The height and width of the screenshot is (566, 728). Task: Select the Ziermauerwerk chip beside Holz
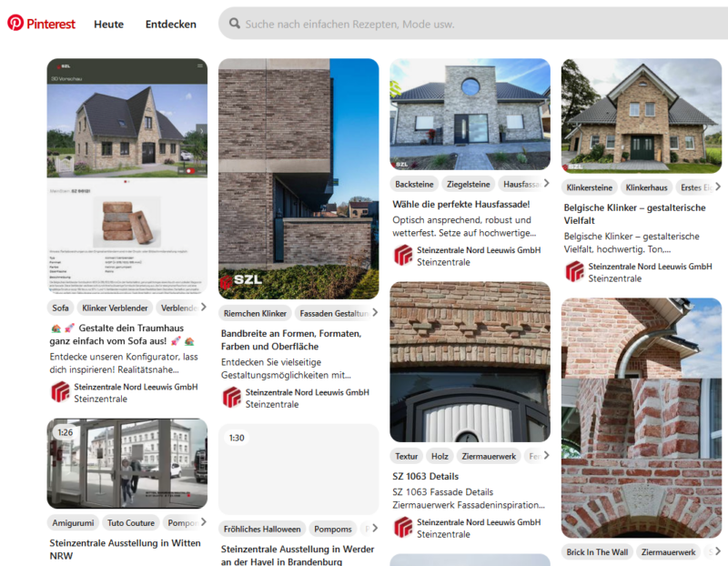[x=489, y=457]
